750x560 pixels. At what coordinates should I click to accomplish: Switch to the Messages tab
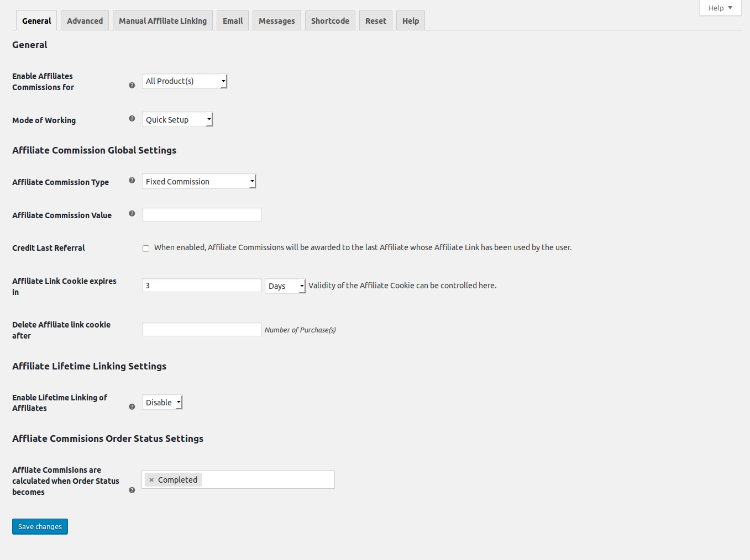277,21
